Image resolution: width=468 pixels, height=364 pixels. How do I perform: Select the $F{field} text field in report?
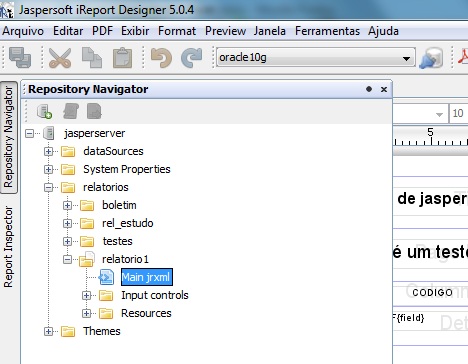409,318
